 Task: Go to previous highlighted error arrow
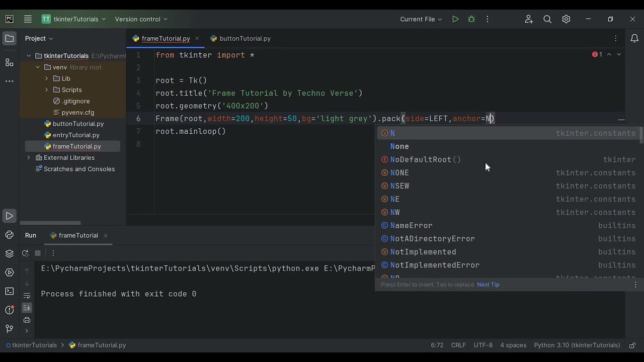coord(609,54)
